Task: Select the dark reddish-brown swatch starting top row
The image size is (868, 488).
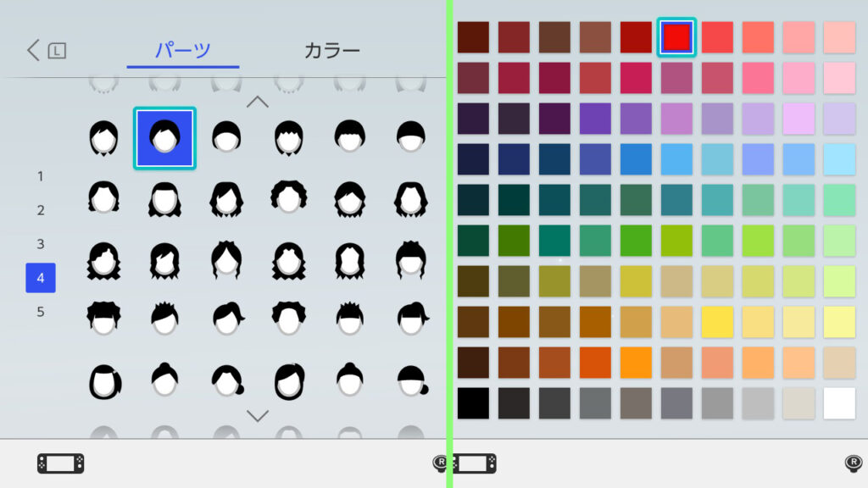Action: pyautogui.click(x=473, y=37)
